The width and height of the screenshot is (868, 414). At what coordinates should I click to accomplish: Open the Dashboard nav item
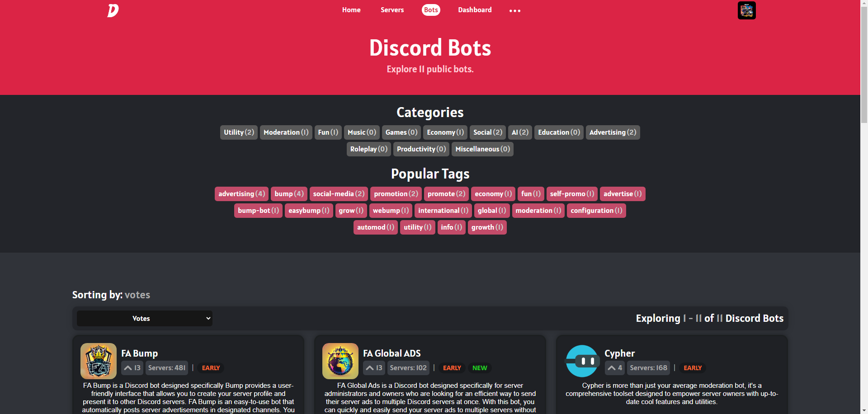pos(475,10)
